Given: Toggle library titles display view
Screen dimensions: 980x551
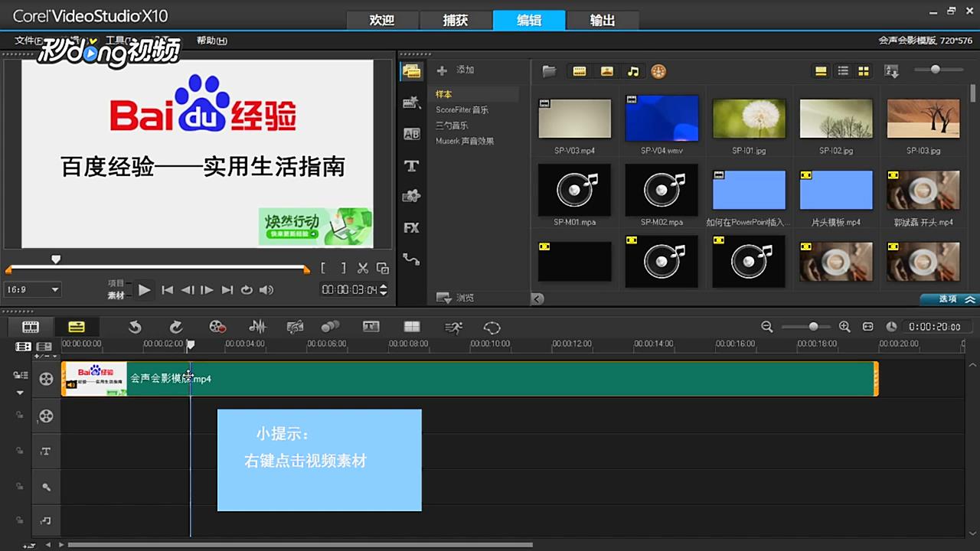Looking at the screenshot, I should coord(821,71).
